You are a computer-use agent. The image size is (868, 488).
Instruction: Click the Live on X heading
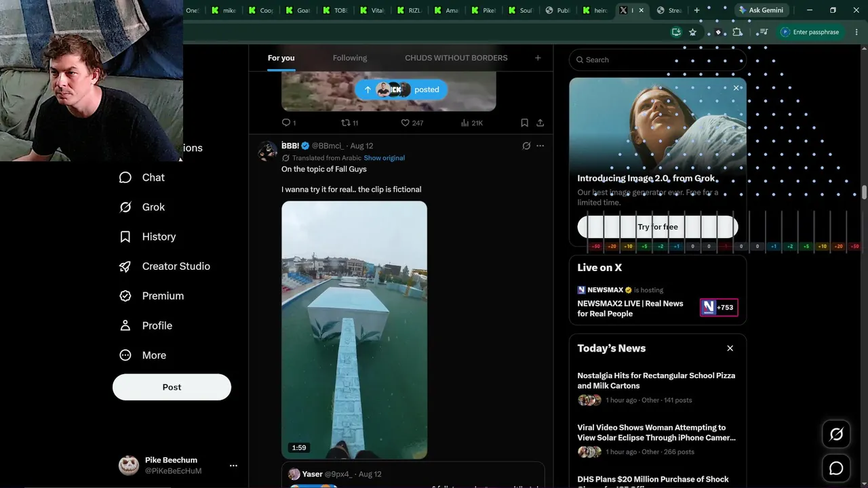pos(599,268)
